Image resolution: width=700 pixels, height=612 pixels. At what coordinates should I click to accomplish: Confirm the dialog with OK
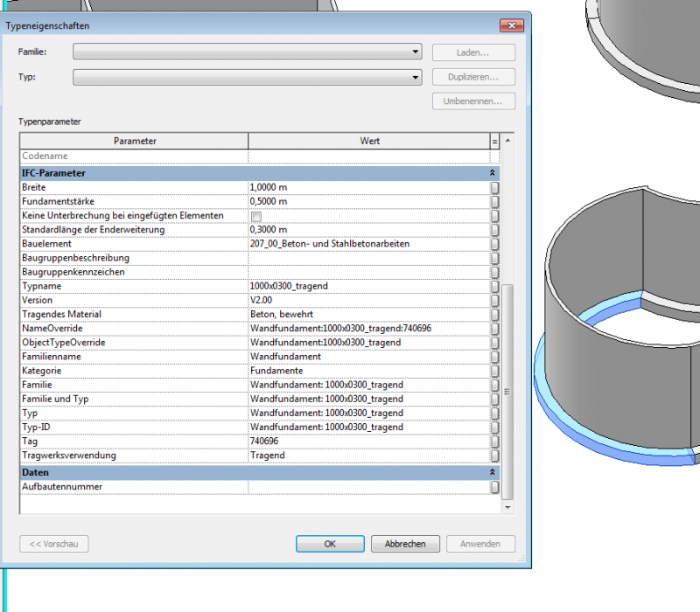click(x=330, y=544)
